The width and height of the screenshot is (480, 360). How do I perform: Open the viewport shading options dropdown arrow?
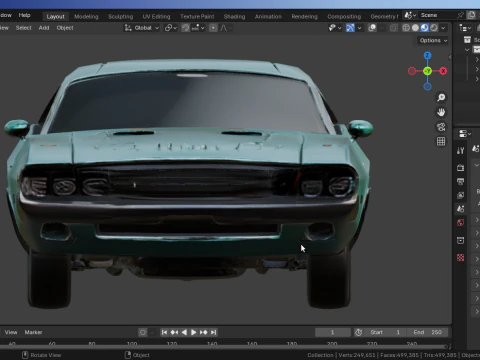point(443,28)
